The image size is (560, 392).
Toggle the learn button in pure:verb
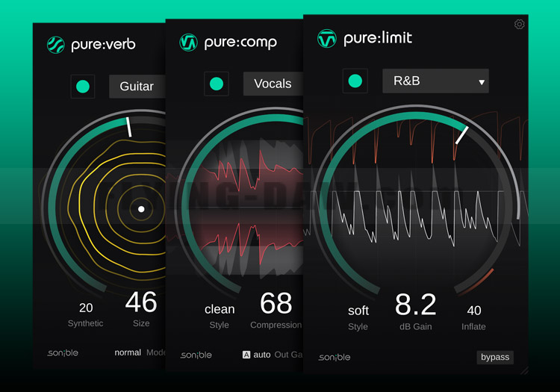pyautogui.click(x=83, y=87)
